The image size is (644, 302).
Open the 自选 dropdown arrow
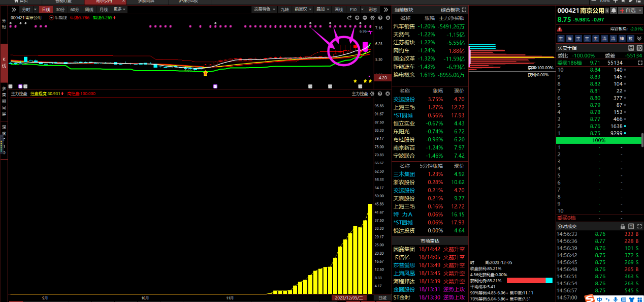point(639,10)
